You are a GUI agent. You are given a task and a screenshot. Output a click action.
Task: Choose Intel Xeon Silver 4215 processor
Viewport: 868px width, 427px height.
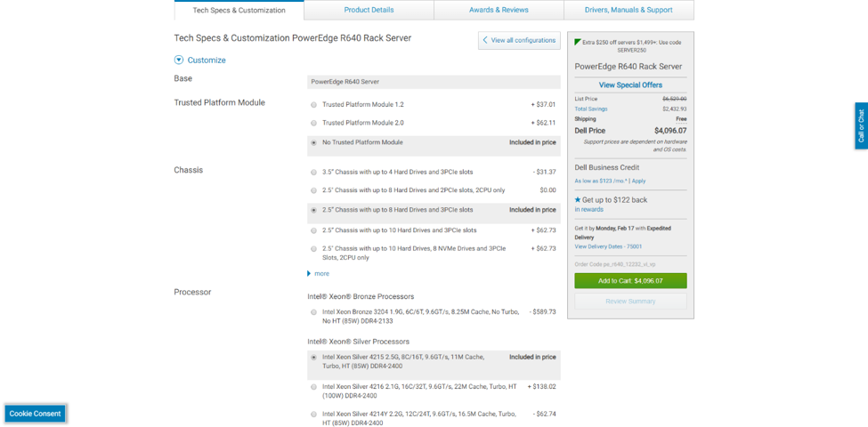click(x=314, y=358)
